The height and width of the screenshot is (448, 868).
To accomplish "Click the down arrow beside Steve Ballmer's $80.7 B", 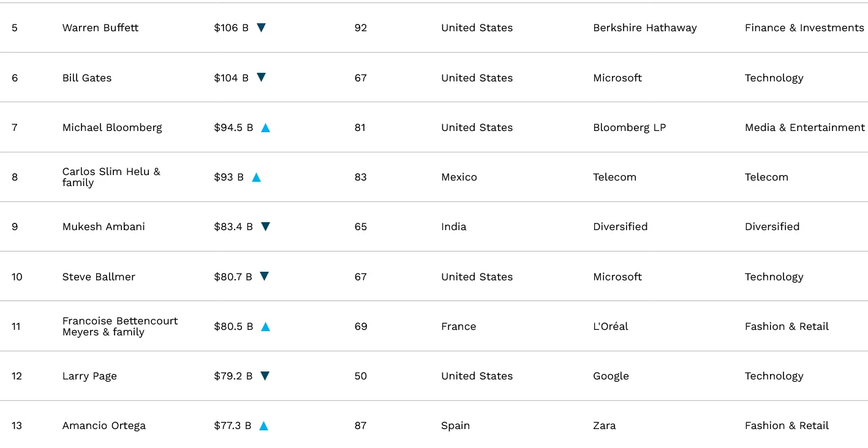I will [264, 276].
